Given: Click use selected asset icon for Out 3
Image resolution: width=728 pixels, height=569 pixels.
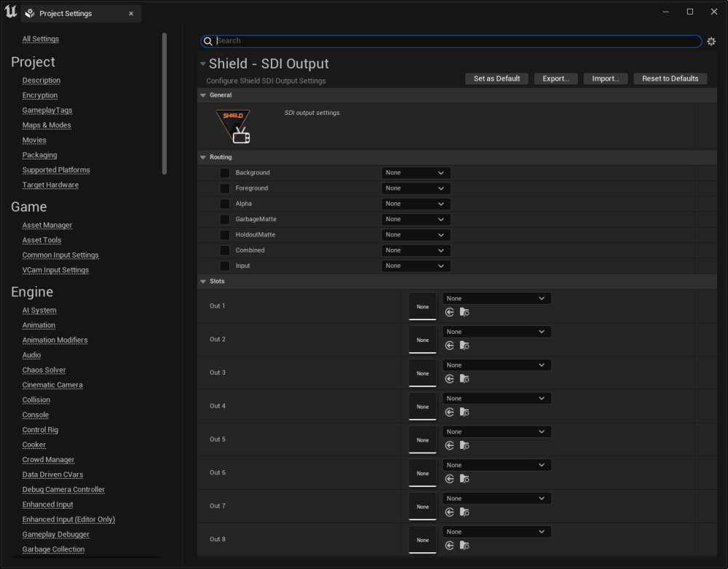Looking at the screenshot, I should [x=449, y=379].
